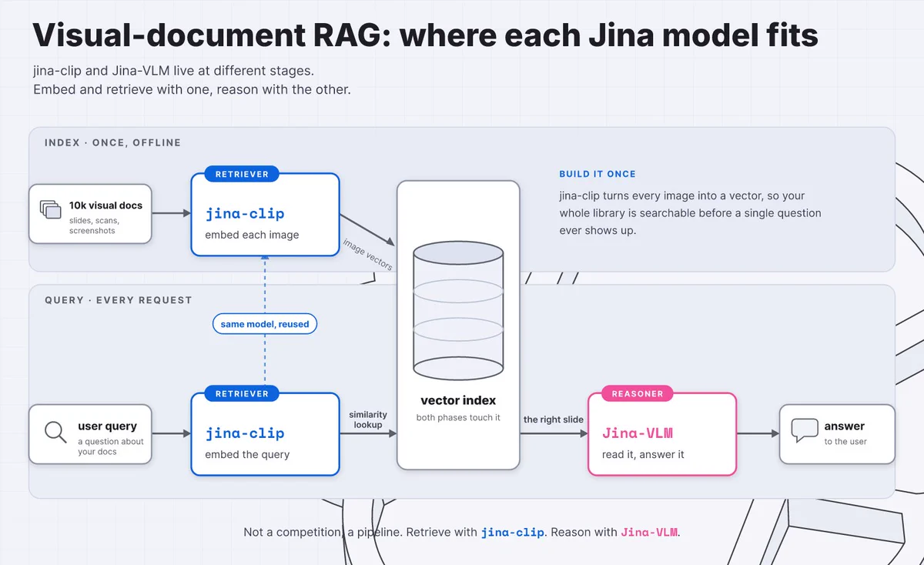This screenshot has width=924, height=565.
Task: Click the 'INDEX · ONCE, OFFLINE' section label
Action: click(x=112, y=142)
